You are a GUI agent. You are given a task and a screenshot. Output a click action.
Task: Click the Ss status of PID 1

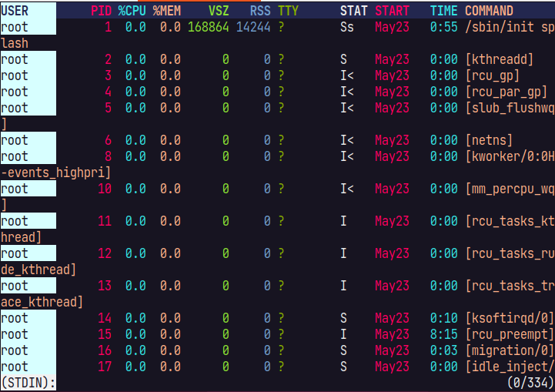point(347,27)
